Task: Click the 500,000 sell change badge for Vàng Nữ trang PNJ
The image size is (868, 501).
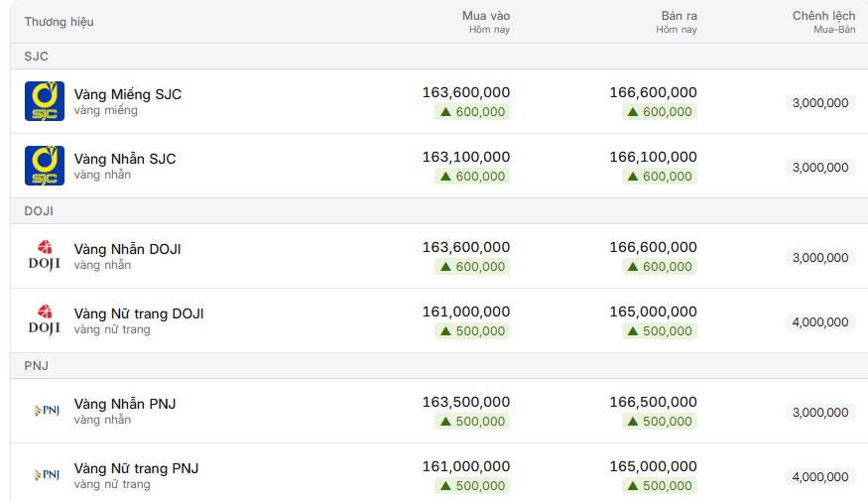Action: [x=660, y=486]
